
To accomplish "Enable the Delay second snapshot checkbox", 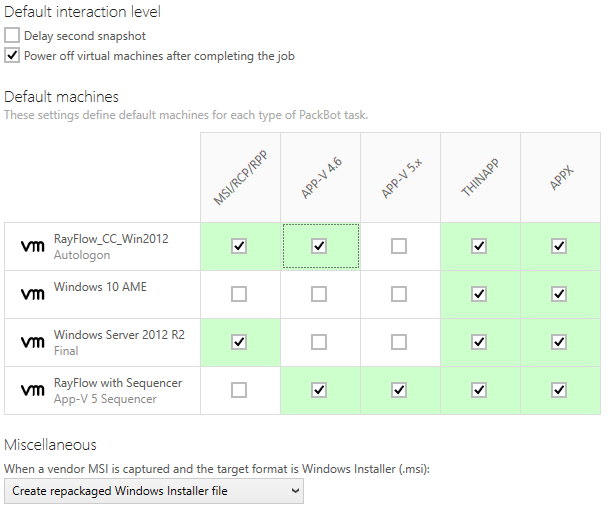I will click(x=12, y=36).
